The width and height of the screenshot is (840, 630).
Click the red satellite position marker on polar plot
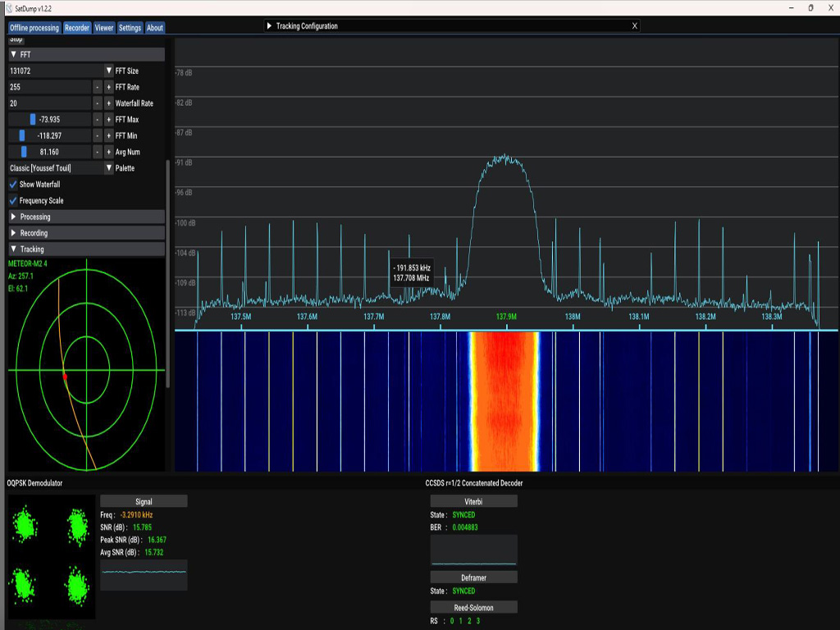[x=66, y=377]
